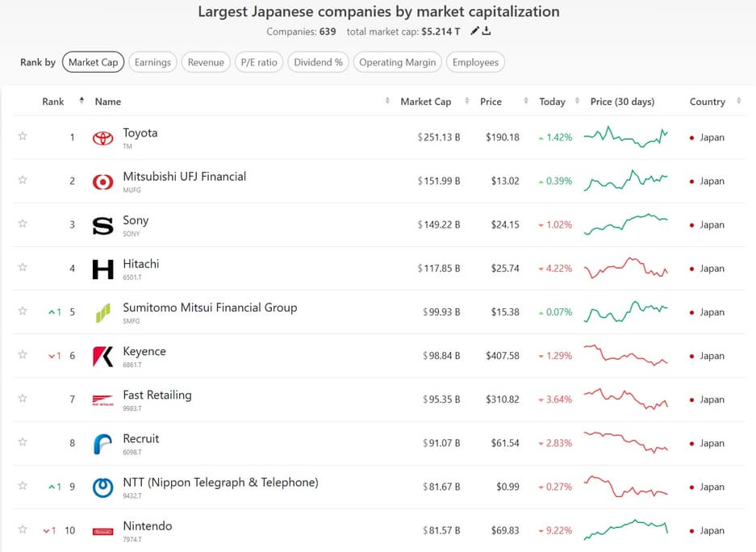Click the Sony logo icon
Viewport: 756px width, 552px height.
[103, 226]
